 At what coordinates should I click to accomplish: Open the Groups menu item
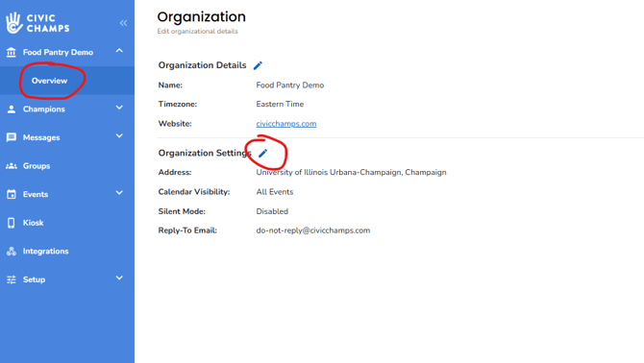click(37, 166)
